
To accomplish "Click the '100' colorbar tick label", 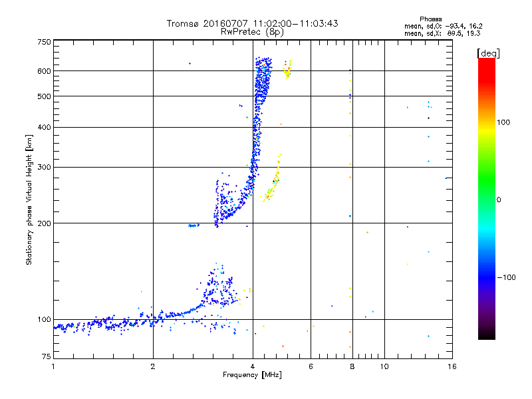I will (503, 122).
